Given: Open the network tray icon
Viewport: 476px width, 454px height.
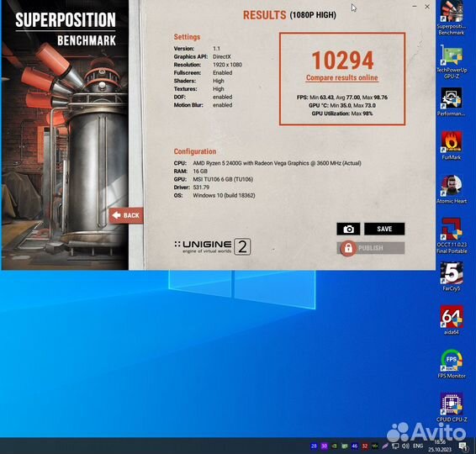Looking at the screenshot, I should [x=395, y=446].
